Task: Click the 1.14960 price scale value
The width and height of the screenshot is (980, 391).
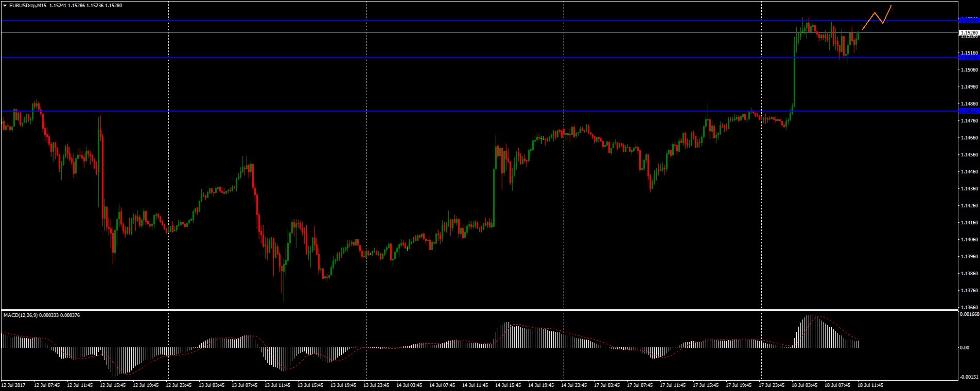Action: coord(969,86)
